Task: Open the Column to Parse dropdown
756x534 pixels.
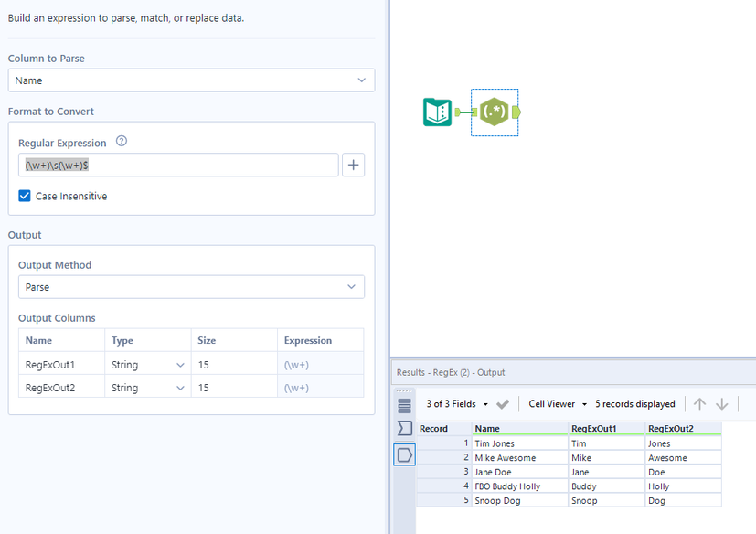Action: 191,80
